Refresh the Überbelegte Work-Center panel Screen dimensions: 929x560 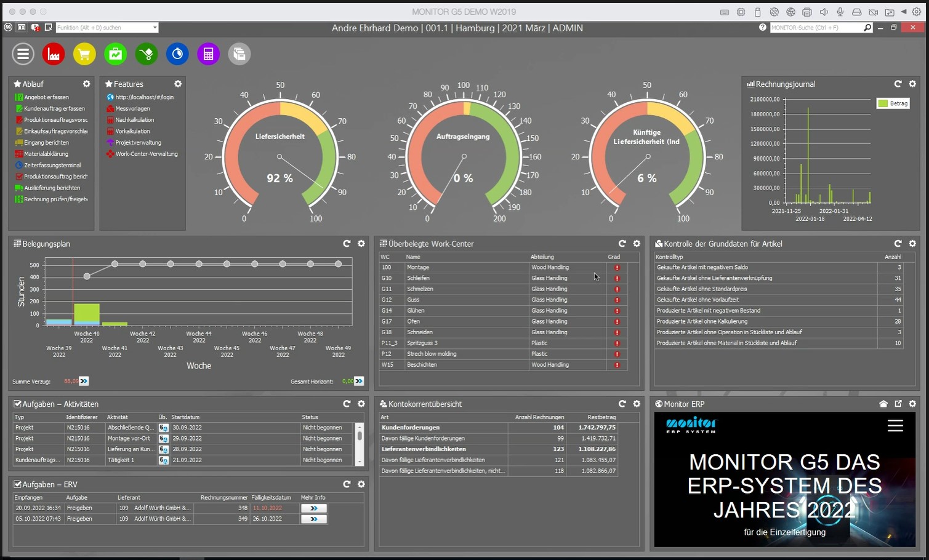[622, 244]
